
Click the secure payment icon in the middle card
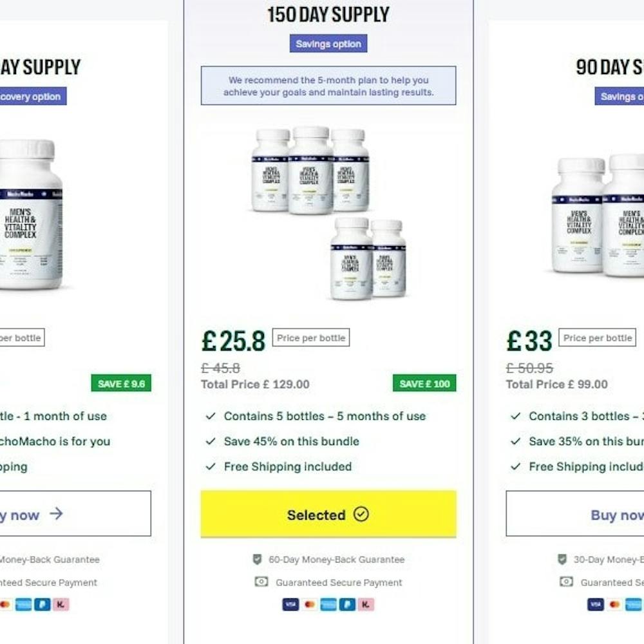point(261,582)
